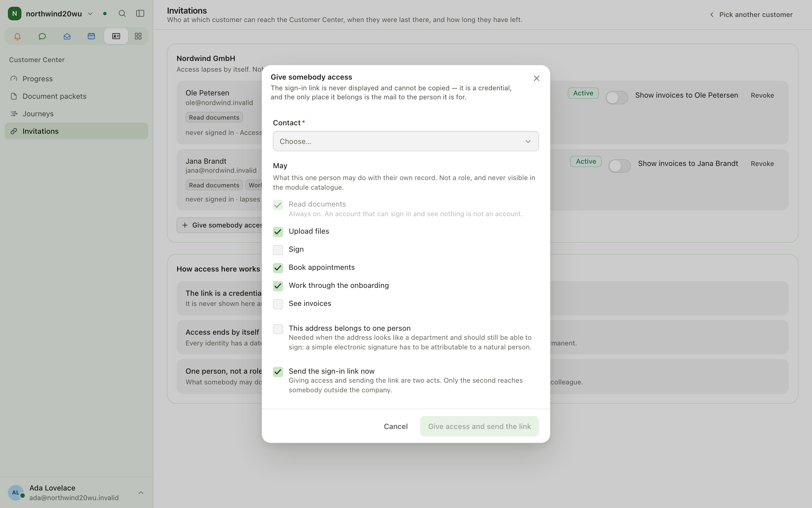The width and height of the screenshot is (812, 508).
Task: Revoke Jana Brandt's access
Action: coord(762,164)
